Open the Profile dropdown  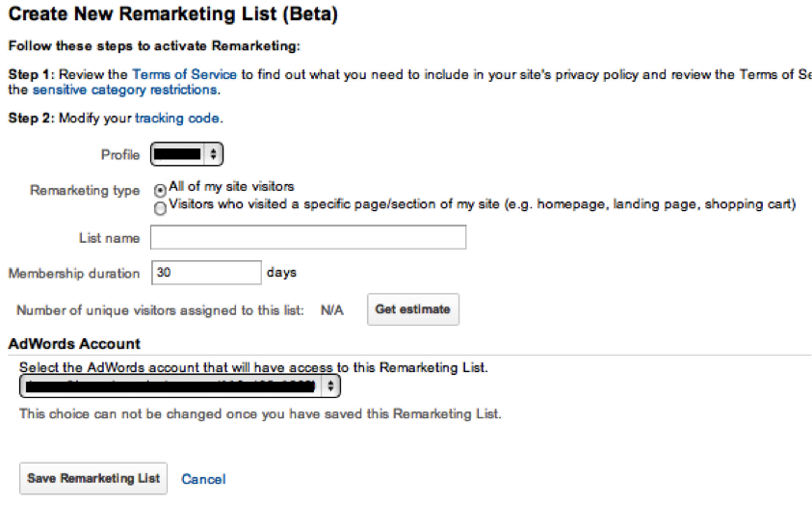[x=187, y=154]
